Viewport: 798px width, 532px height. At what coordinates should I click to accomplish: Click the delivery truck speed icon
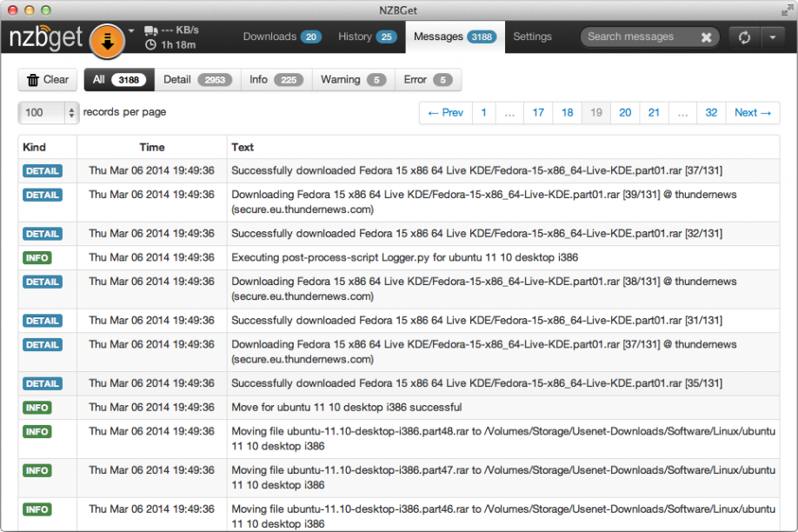coord(150,30)
